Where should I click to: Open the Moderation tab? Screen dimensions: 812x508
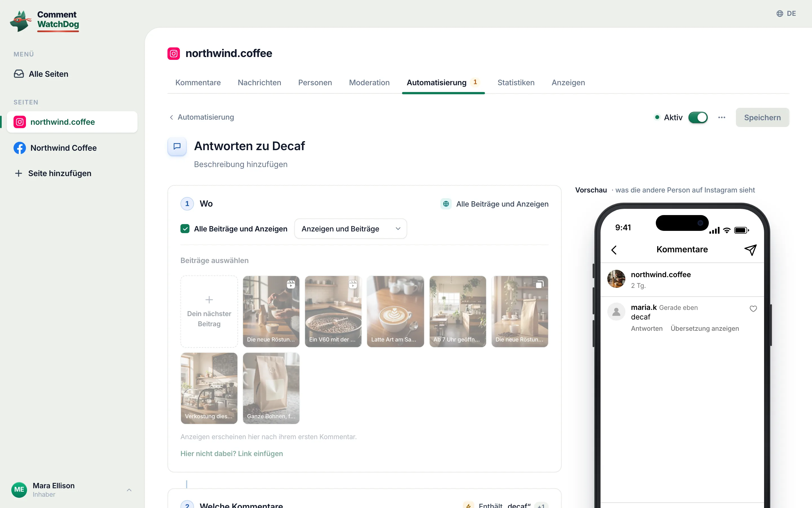point(369,83)
